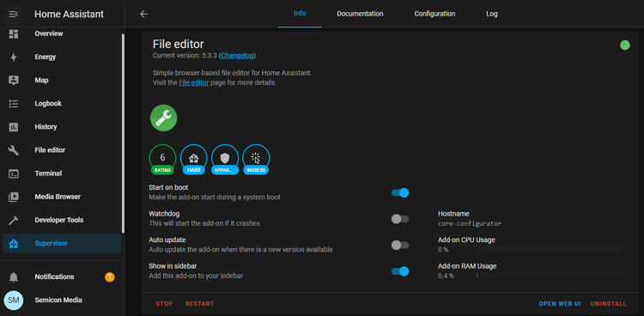Click the SM user avatar
The height and width of the screenshot is (316, 644).
point(14,300)
